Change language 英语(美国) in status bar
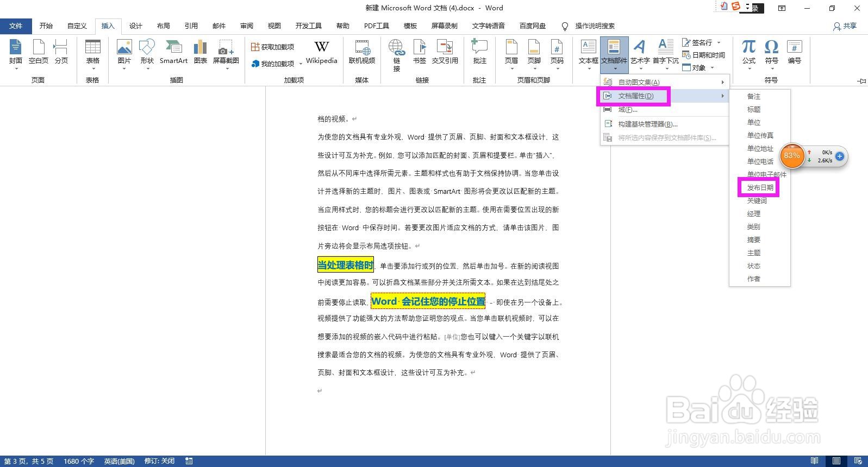 click(119, 461)
